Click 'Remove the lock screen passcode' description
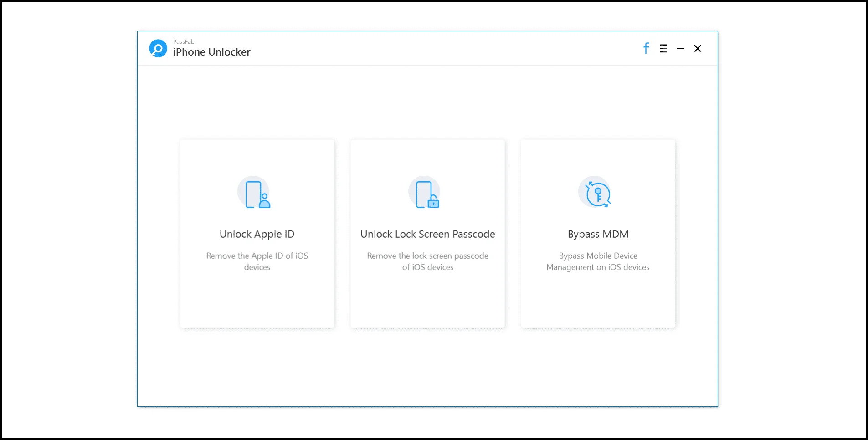Image resolution: width=868 pixels, height=440 pixels. coord(428,261)
